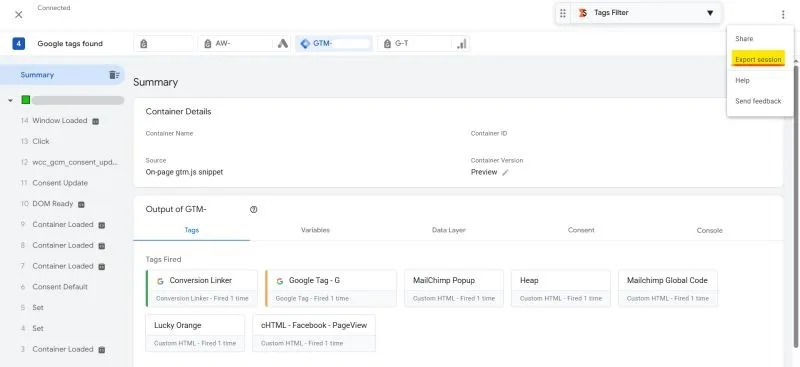The image size is (800, 367).
Task: Open the MailChimp Popup tag card
Action: pos(454,288)
